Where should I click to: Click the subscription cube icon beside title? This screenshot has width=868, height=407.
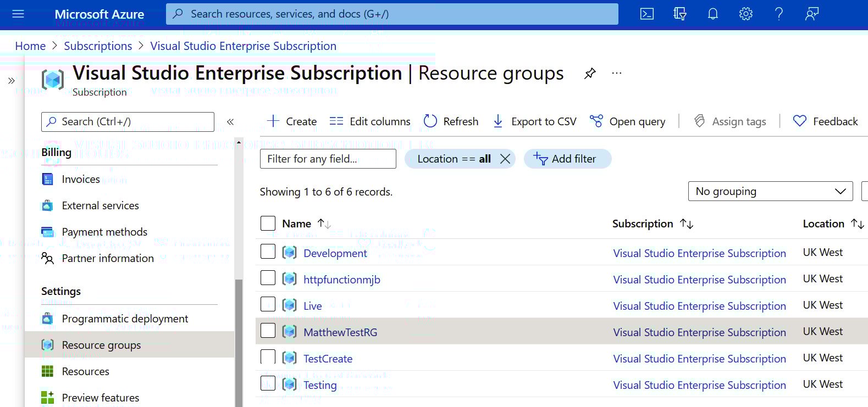click(x=53, y=80)
